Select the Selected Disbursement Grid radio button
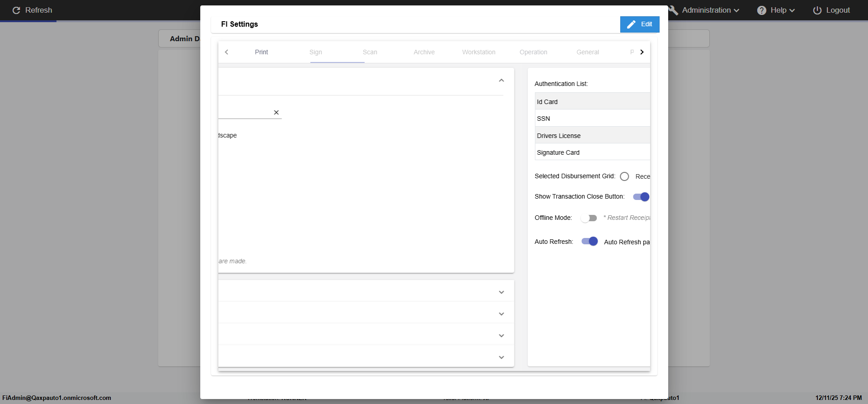868x404 pixels. pyautogui.click(x=624, y=176)
